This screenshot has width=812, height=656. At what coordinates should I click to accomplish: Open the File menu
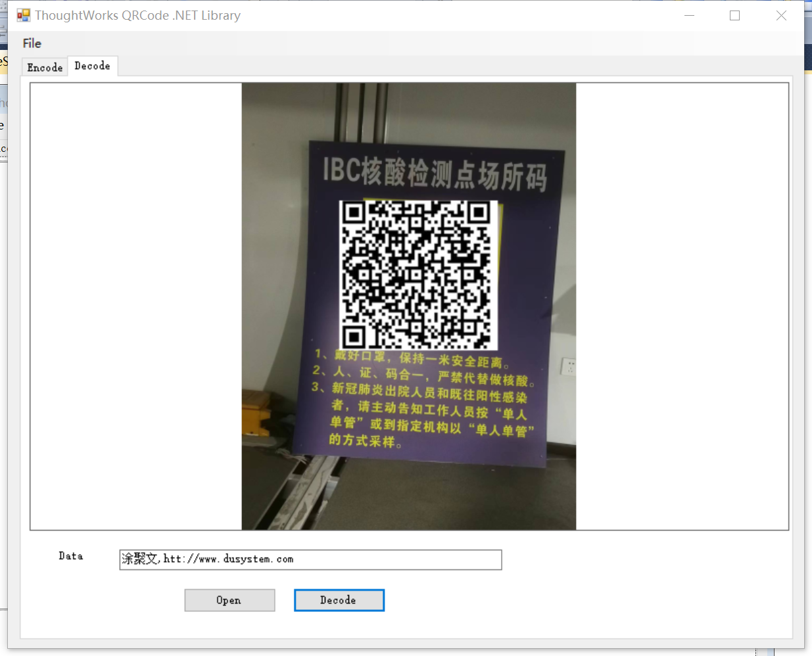pyautogui.click(x=32, y=43)
